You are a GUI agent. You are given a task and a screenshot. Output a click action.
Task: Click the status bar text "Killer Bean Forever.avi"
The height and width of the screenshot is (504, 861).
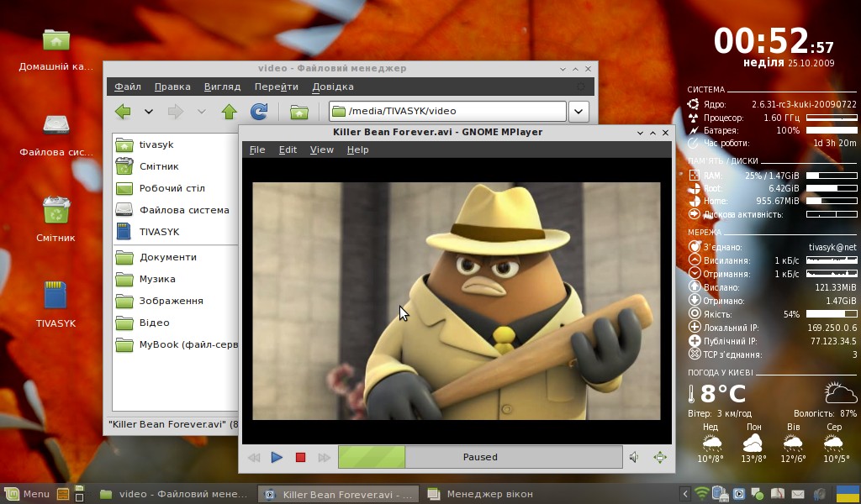coord(167,424)
